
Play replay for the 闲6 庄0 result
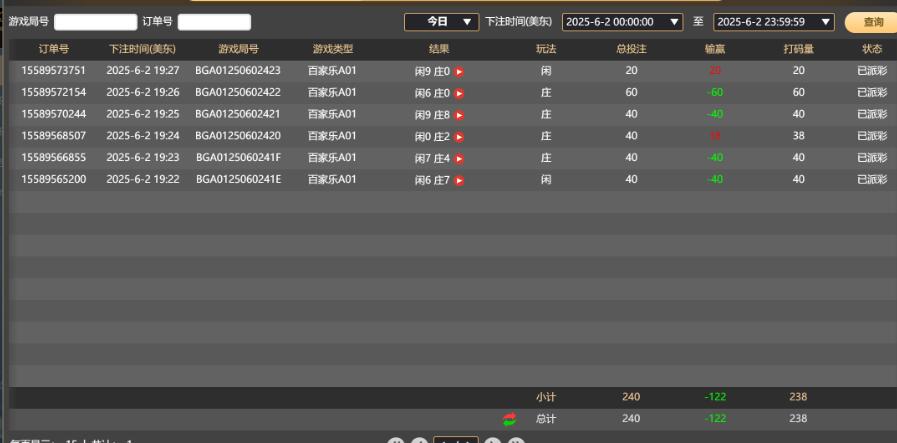[x=460, y=93]
